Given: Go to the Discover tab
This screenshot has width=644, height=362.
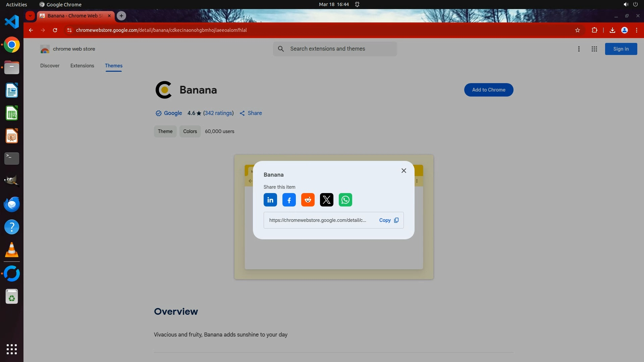Looking at the screenshot, I should (50, 66).
